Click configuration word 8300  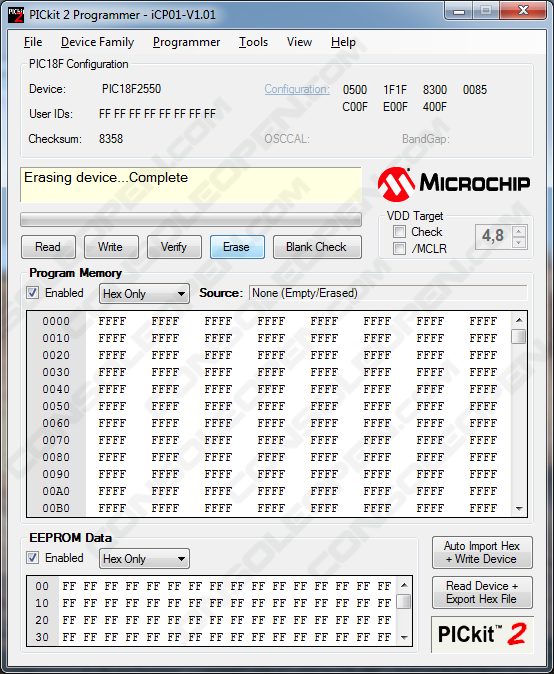pos(435,90)
